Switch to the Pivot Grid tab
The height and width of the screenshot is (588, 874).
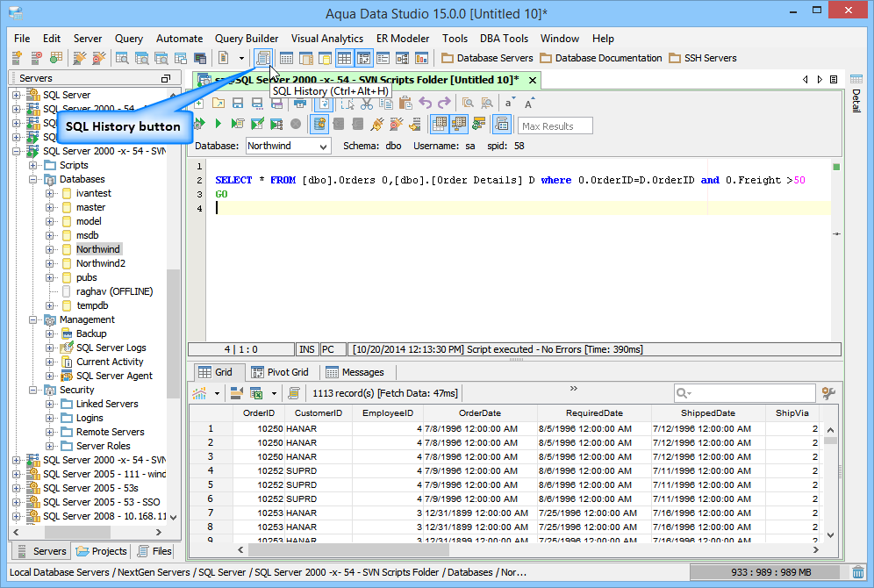point(279,372)
